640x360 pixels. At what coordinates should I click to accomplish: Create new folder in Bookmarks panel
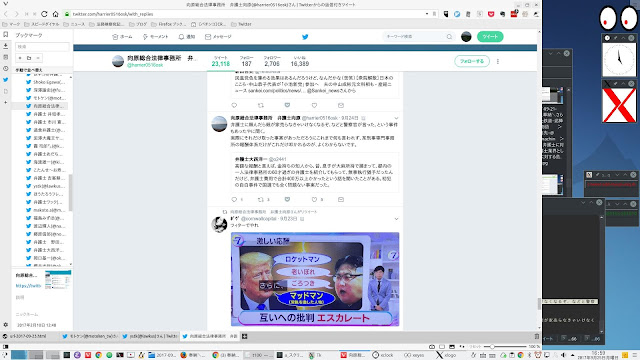(x=29, y=58)
